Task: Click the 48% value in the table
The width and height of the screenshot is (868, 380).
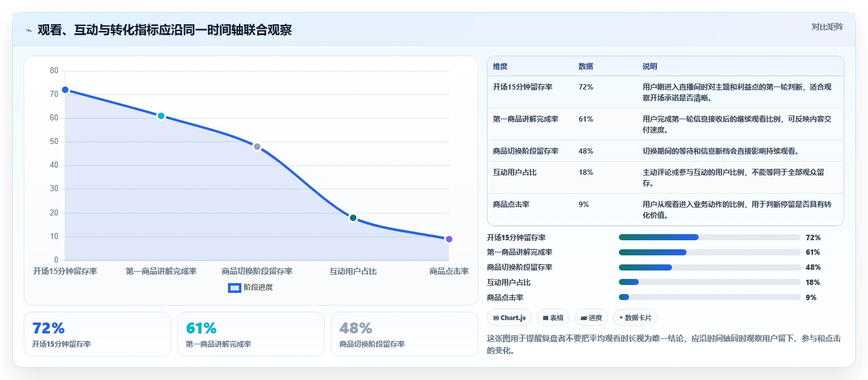Action: [586, 151]
